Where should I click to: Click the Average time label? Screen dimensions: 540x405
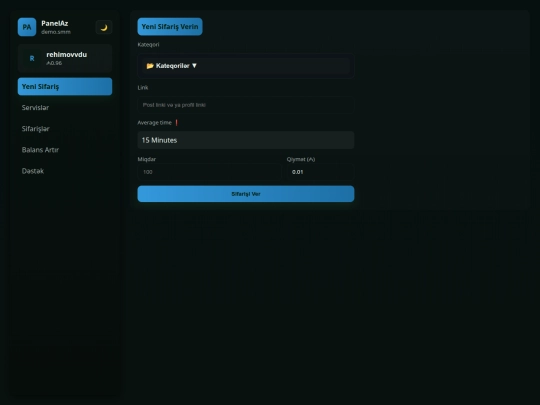coord(155,123)
